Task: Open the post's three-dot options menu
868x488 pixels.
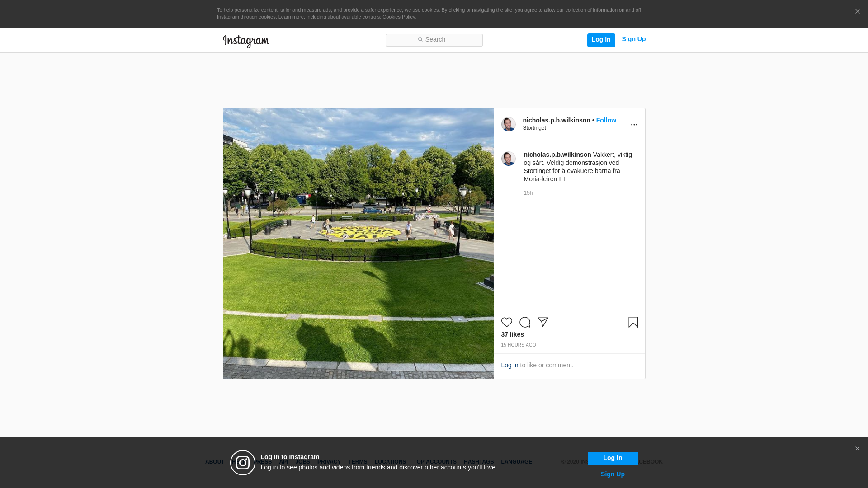Action: (x=634, y=125)
